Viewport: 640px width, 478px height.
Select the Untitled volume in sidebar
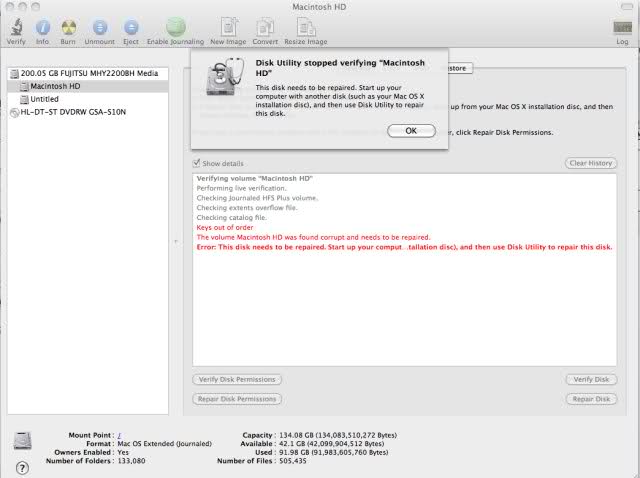tap(89, 99)
